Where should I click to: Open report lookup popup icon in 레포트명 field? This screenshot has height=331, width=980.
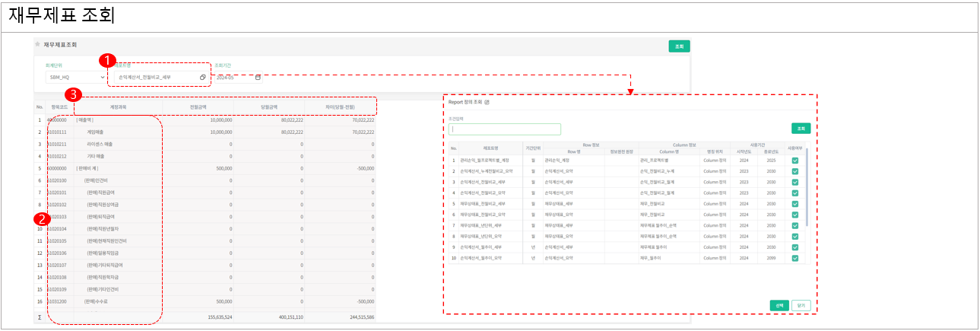pyautogui.click(x=203, y=78)
